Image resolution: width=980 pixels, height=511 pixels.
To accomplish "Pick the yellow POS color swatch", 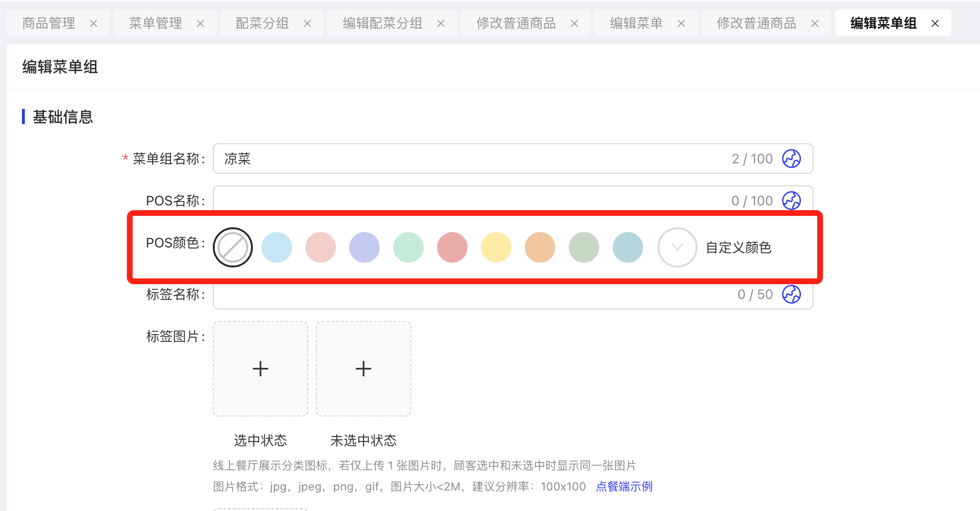I will [x=496, y=247].
